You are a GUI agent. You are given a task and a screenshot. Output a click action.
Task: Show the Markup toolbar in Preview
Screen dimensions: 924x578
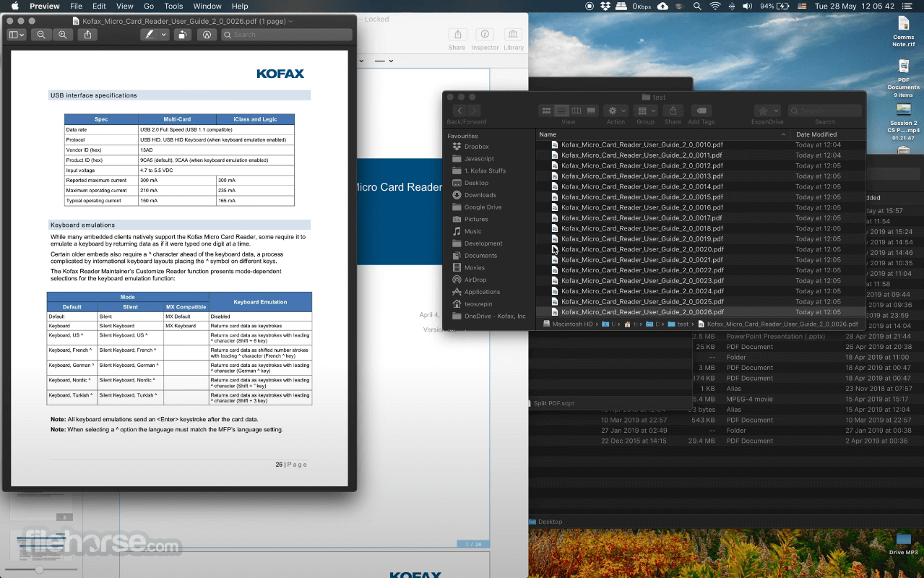point(207,35)
